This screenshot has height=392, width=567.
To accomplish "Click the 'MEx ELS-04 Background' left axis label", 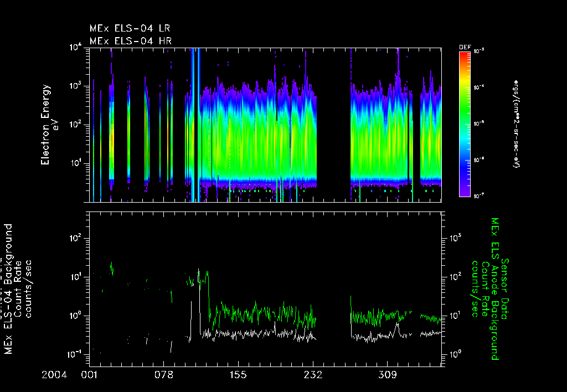I will [x=8, y=289].
